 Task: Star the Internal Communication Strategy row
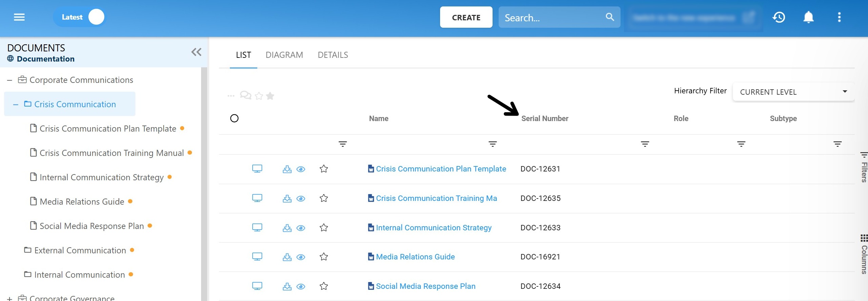[x=324, y=228]
